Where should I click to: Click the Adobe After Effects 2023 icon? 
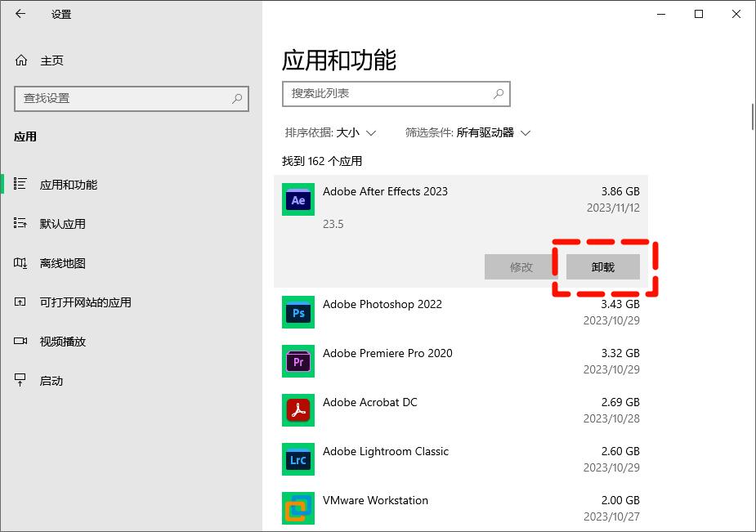298,199
